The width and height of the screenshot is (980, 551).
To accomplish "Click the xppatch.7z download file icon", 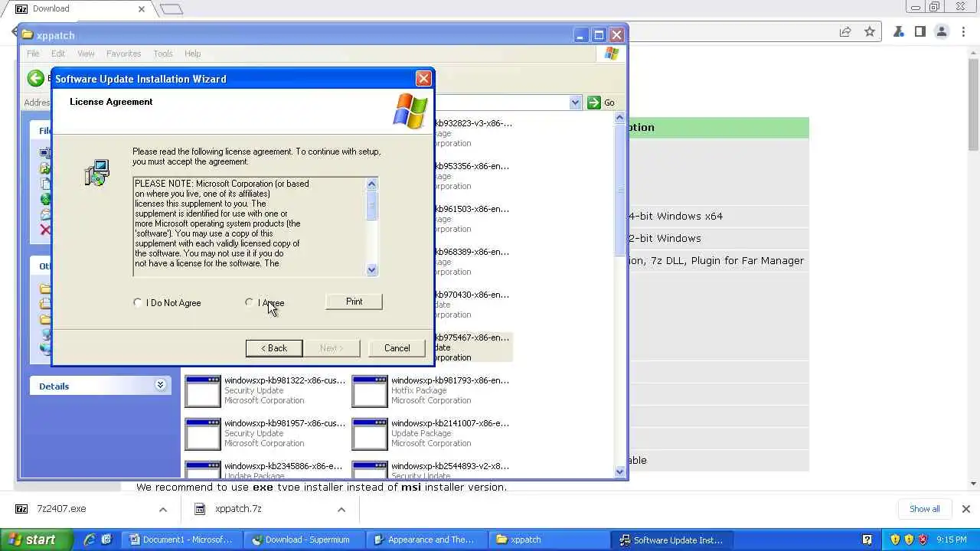I will [x=200, y=509].
